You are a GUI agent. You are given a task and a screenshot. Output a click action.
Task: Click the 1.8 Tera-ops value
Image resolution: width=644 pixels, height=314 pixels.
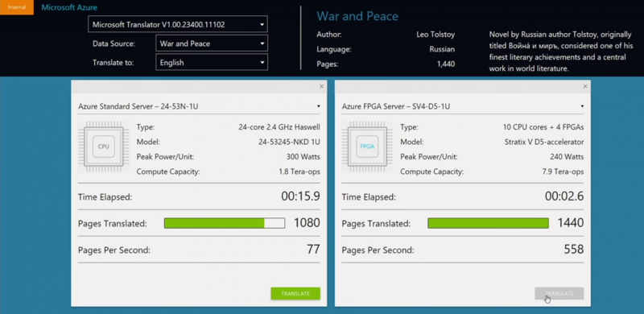pos(299,171)
